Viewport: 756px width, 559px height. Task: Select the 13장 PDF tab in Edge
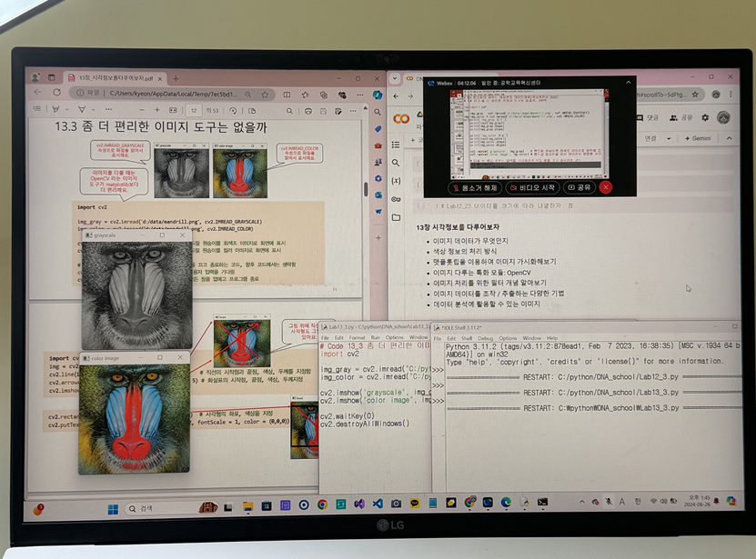115,77
